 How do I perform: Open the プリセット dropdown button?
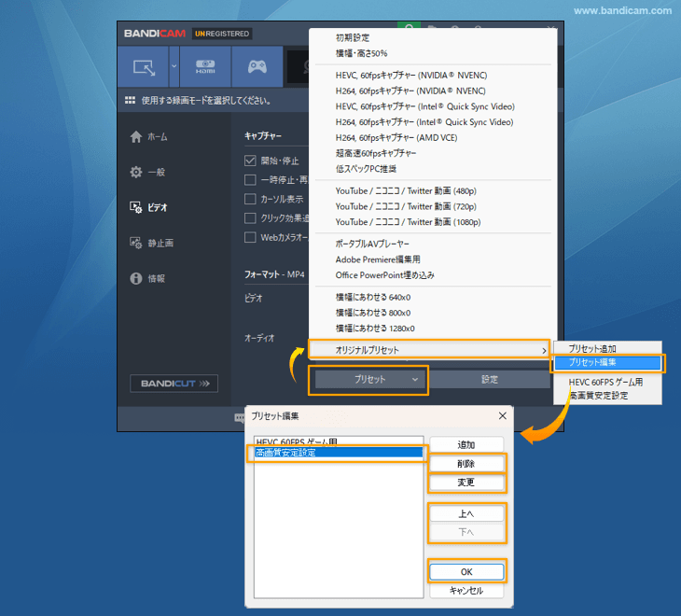[370, 379]
